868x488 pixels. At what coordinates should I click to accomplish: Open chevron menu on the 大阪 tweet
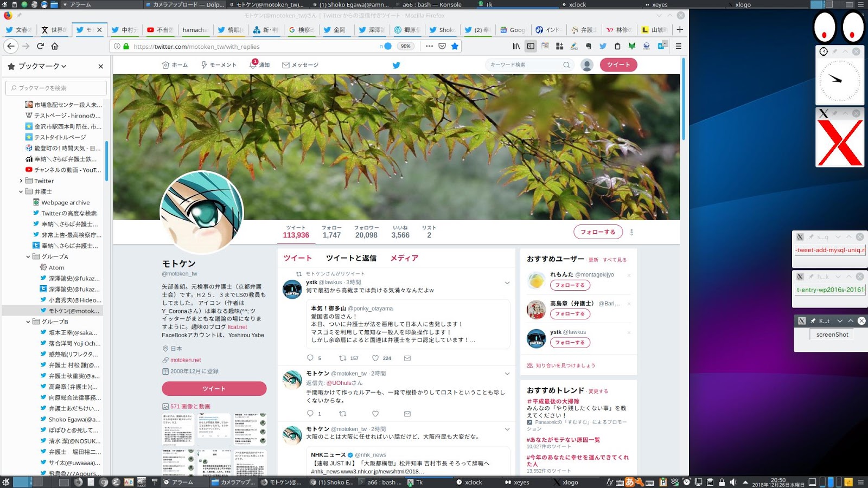507,429
